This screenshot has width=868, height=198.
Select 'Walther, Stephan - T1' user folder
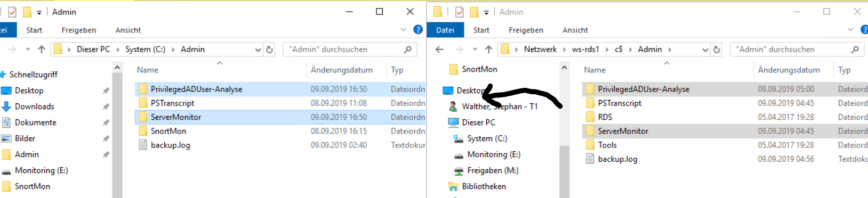(500, 106)
